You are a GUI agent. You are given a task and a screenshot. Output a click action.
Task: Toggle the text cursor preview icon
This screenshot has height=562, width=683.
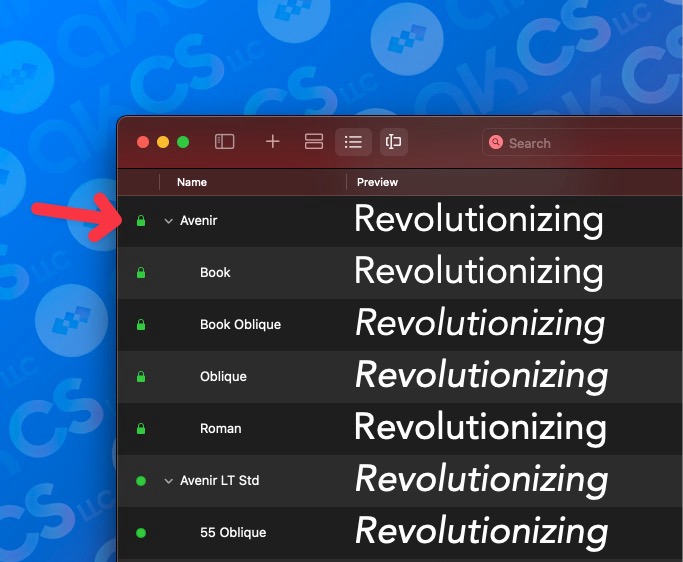point(393,142)
